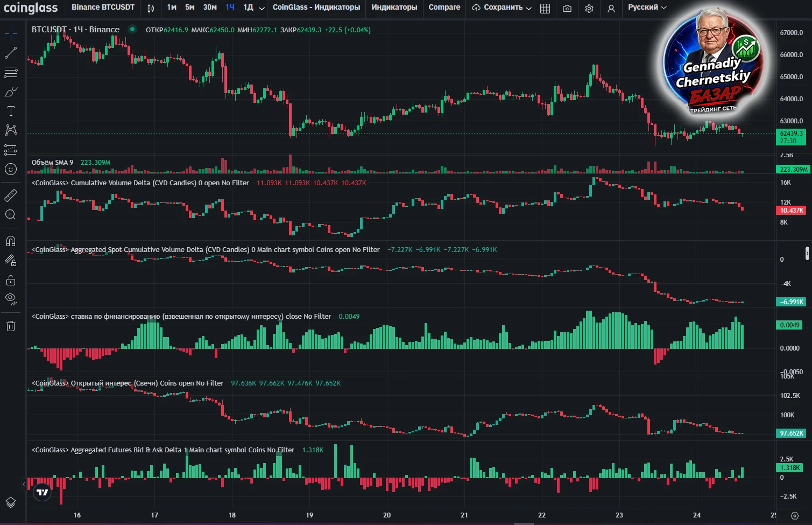The width and height of the screenshot is (812, 525).
Task: Click the spot CVD label −6.991K
Action: (791, 302)
